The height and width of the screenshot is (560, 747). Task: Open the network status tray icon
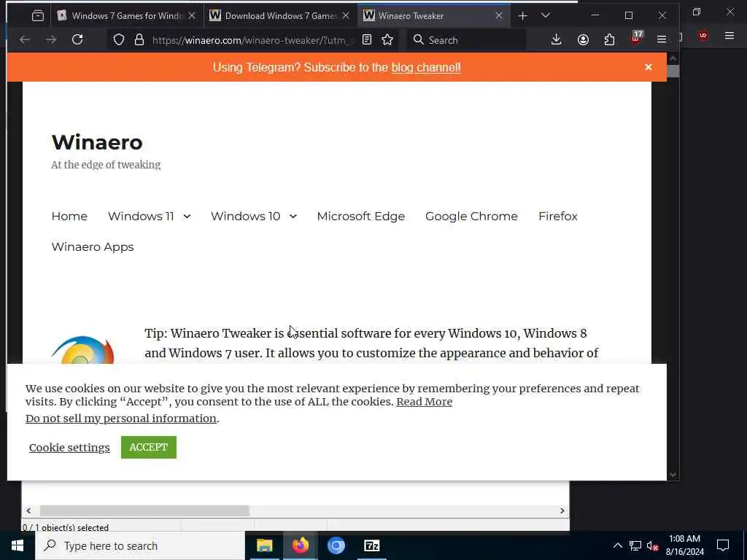(x=635, y=545)
